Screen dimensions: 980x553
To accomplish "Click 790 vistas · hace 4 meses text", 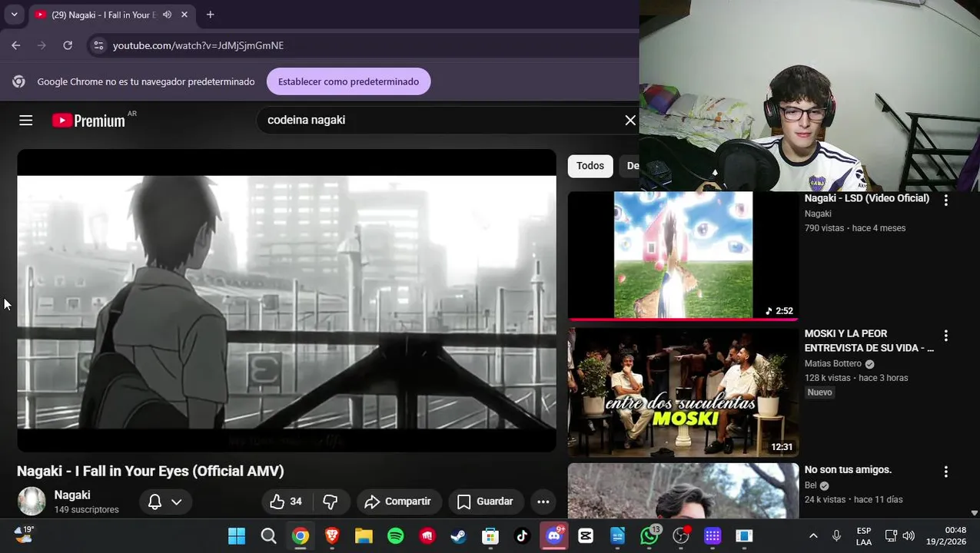I will 855,228.
